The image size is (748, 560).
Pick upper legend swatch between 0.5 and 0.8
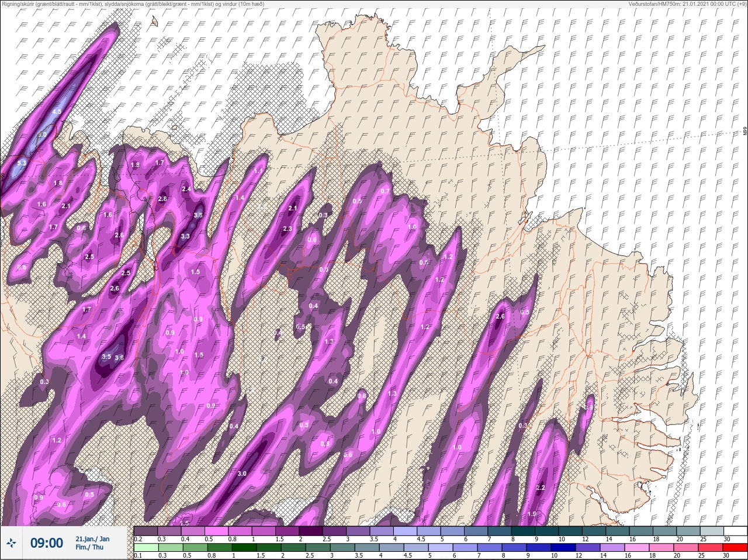(217, 531)
